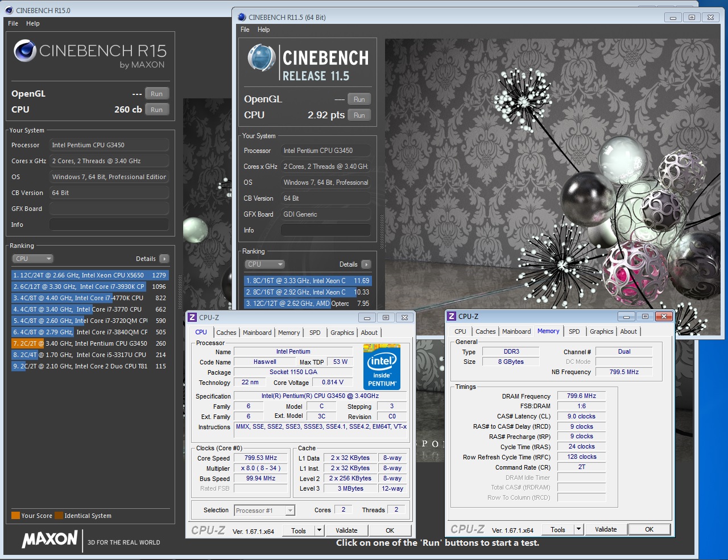Image resolution: width=728 pixels, height=560 pixels.
Task: Run the CPU test in Cinebench R15
Action: (x=157, y=110)
